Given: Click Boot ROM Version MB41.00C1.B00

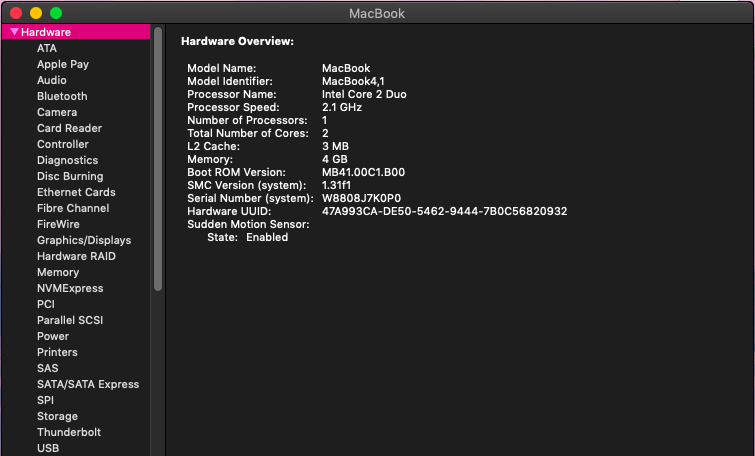Looking at the screenshot, I should coord(363,172).
